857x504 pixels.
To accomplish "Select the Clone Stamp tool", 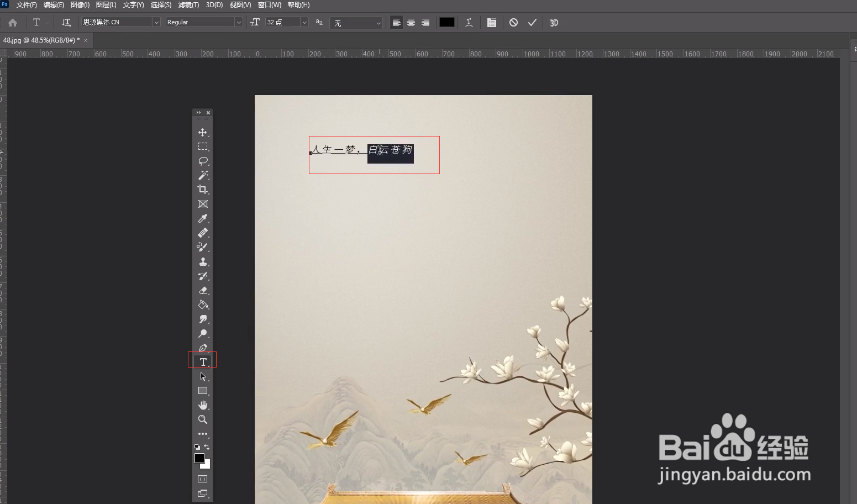I will tap(203, 261).
